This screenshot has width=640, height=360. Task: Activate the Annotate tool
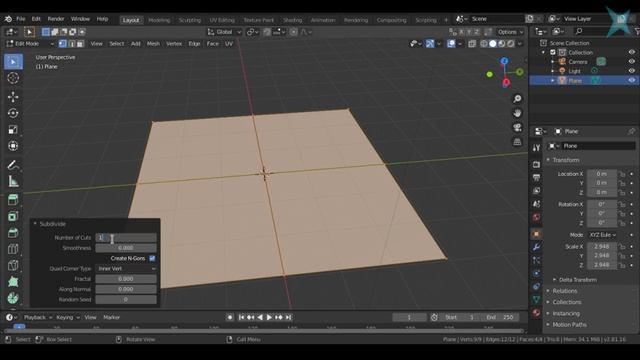click(13, 165)
